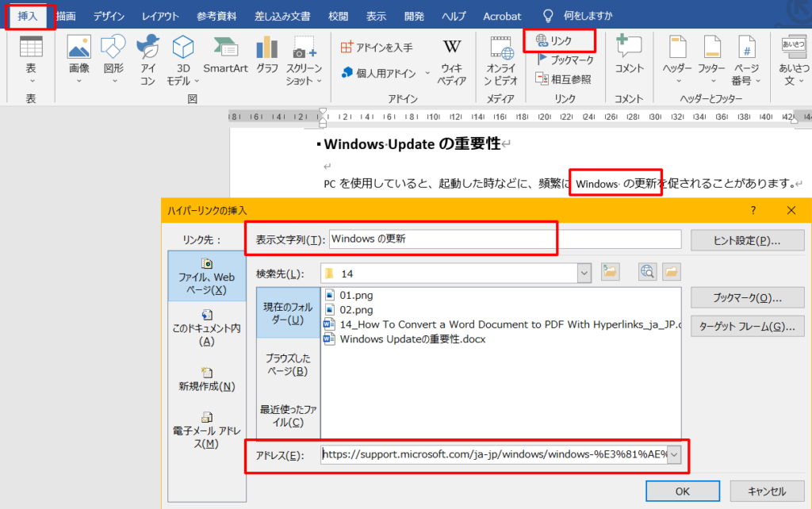Open the 表 (Table) insert menu
The image size is (812, 509).
pos(31,60)
